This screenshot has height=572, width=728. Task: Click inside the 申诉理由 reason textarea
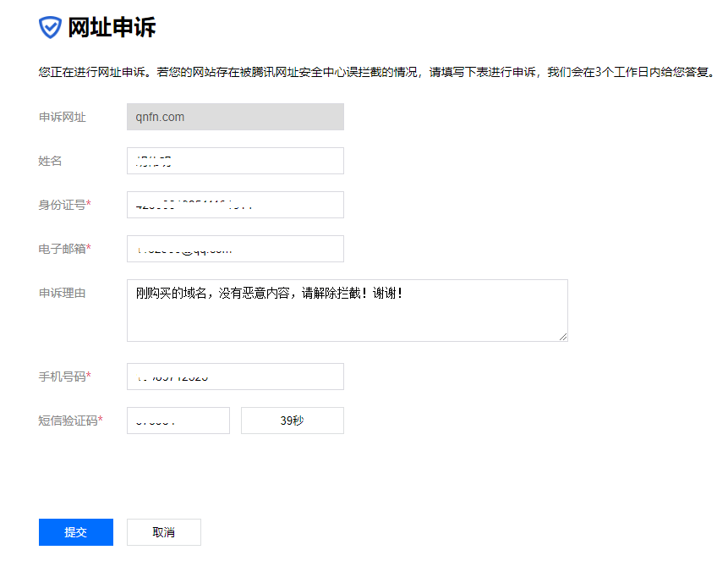347,311
